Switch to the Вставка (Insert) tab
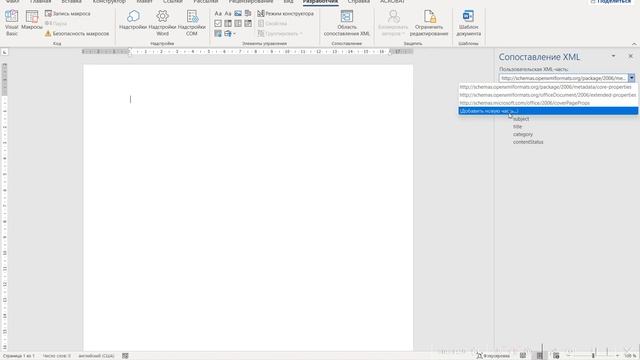Viewport: 640px width, 360px height. tap(71, 2)
